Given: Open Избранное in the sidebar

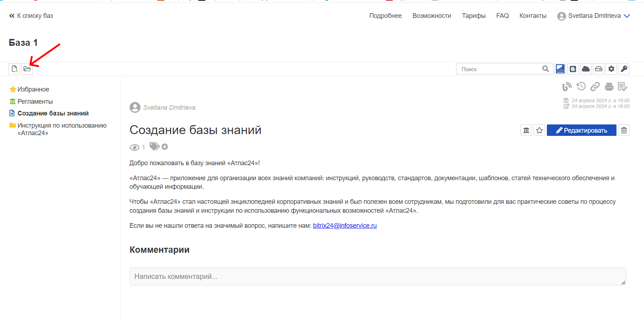Looking at the screenshot, I should [33, 89].
